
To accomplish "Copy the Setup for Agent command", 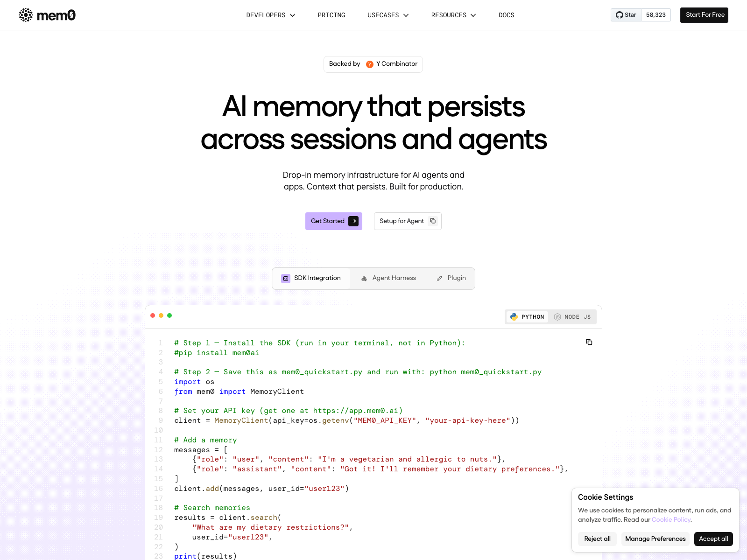I will click(x=433, y=221).
